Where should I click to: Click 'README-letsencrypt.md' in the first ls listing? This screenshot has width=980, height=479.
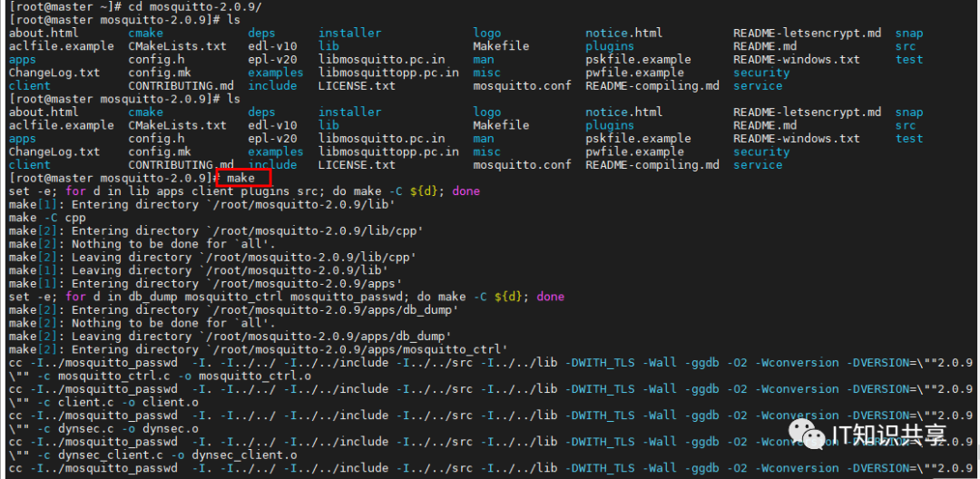[x=807, y=33]
